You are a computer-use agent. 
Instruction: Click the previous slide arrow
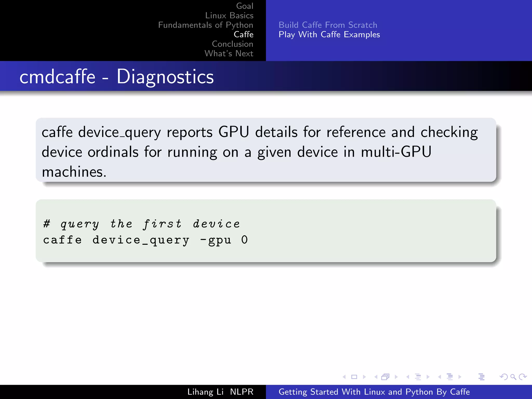344,377
